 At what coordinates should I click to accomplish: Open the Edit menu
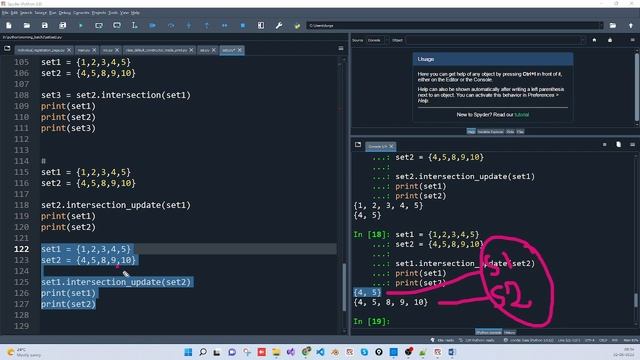click(14, 13)
